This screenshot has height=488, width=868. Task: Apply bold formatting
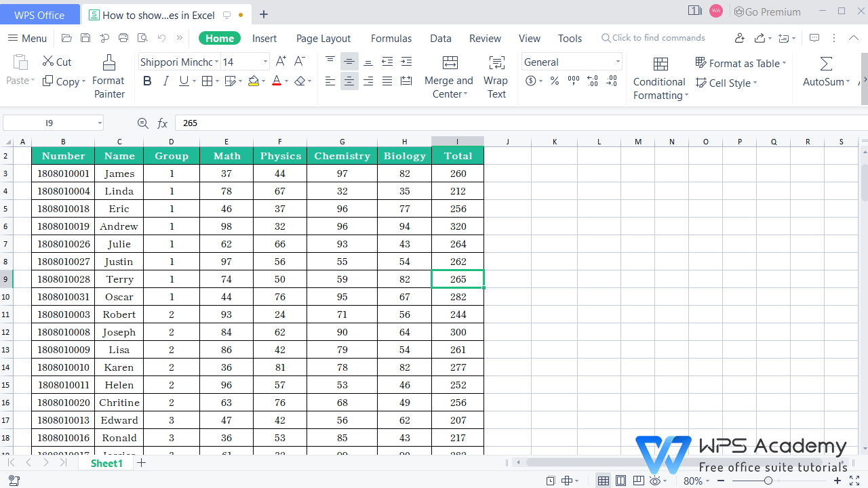(x=147, y=81)
